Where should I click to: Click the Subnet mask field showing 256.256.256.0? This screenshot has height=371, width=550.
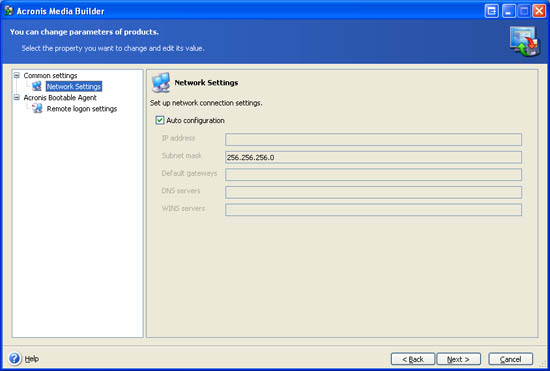[373, 157]
